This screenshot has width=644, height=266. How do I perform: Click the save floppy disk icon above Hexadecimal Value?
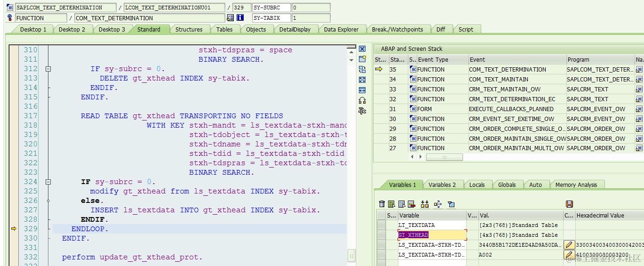click(x=569, y=204)
